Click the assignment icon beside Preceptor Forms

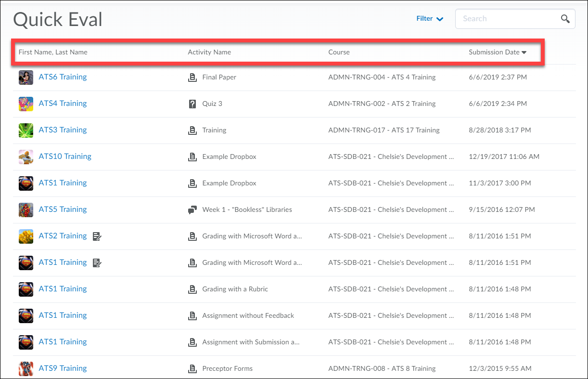pos(193,368)
